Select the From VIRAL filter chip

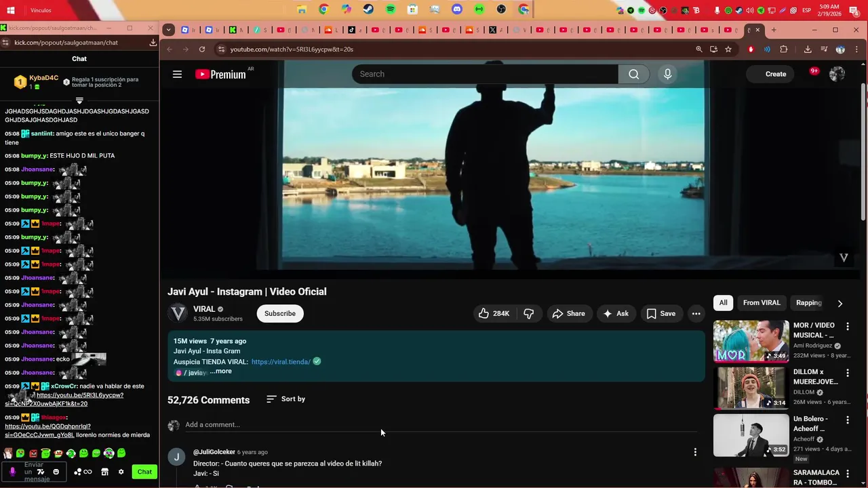(762, 303)
